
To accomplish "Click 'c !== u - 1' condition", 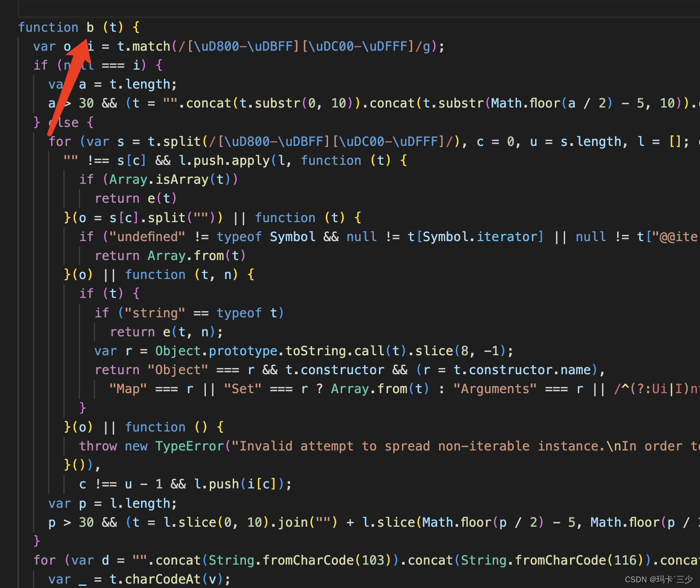I will coord(121,484).
